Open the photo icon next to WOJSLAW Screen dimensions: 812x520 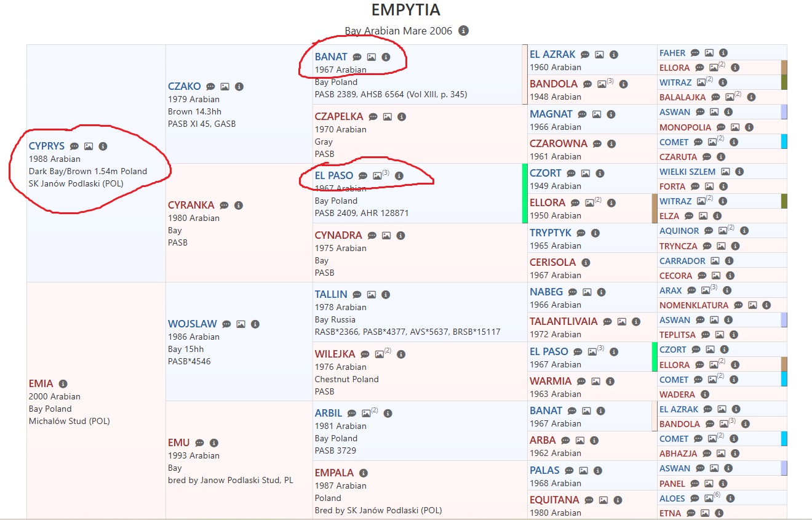241,324
